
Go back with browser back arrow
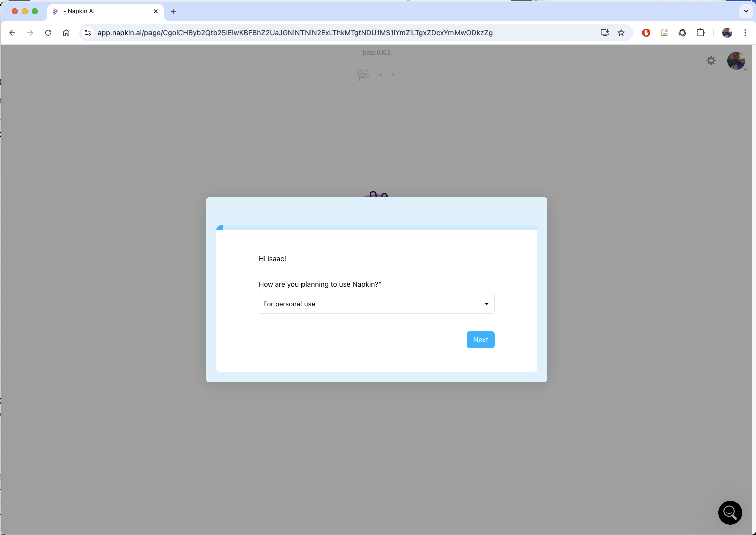coord(12,33)
